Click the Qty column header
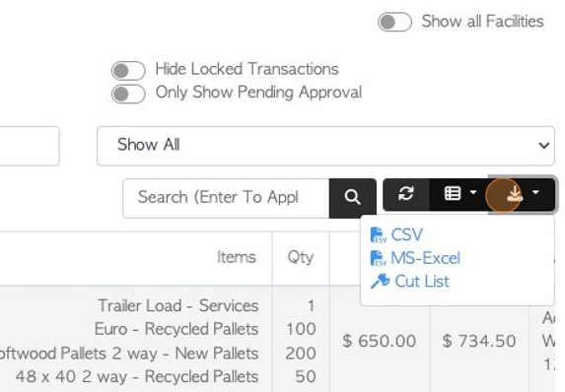Screen dimensions: 565x392 coord(301,258)
